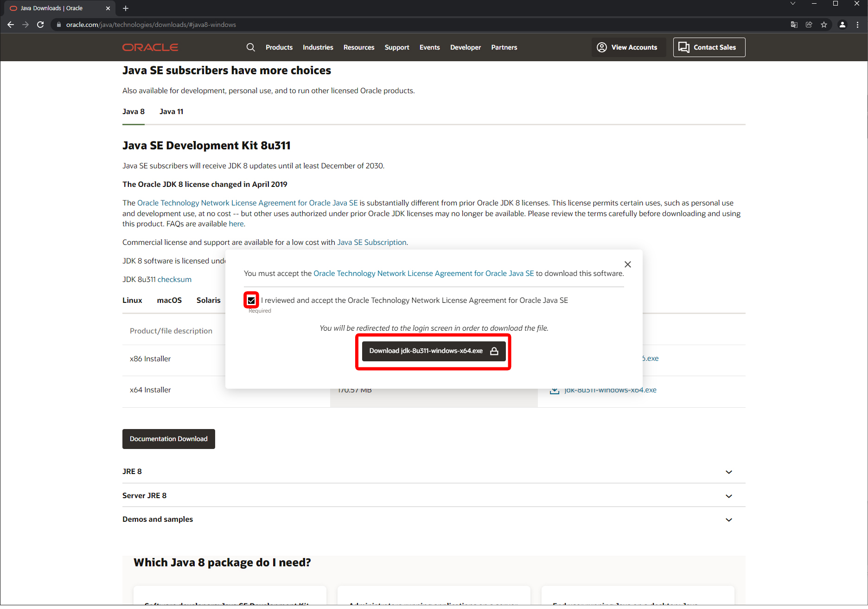Click the Product/file description column header

[171, 331]
